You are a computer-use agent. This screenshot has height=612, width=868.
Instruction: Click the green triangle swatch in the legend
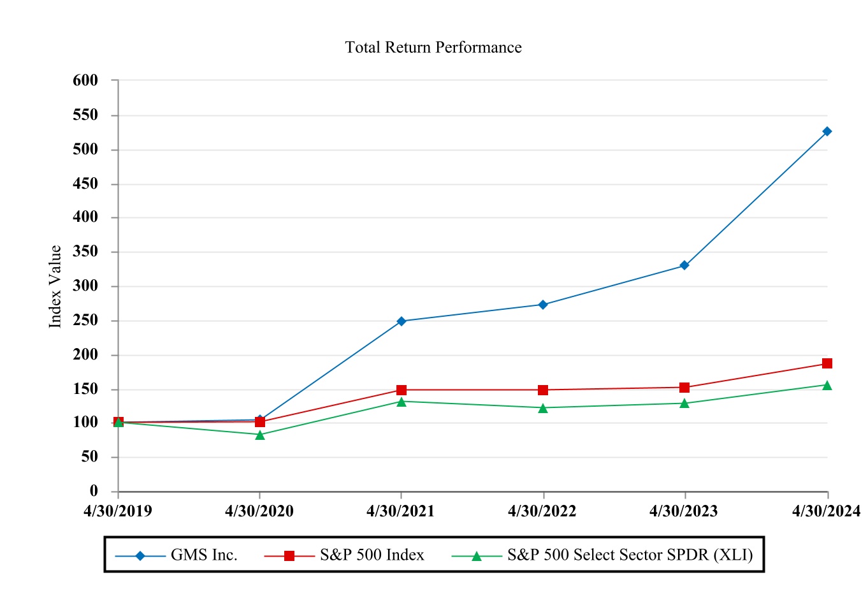pos(476,556)
